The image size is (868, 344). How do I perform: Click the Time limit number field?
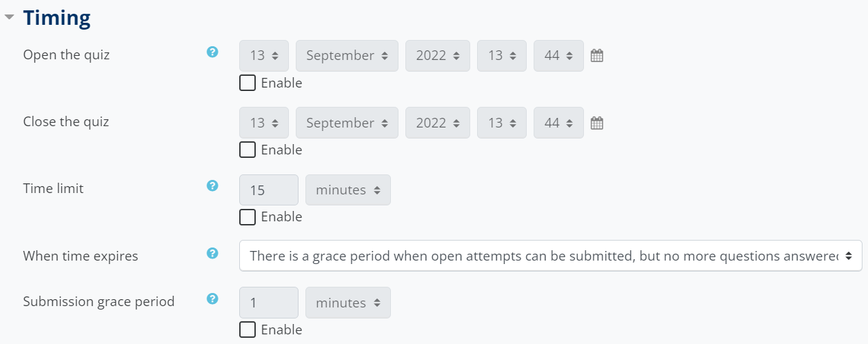point(268,190)
